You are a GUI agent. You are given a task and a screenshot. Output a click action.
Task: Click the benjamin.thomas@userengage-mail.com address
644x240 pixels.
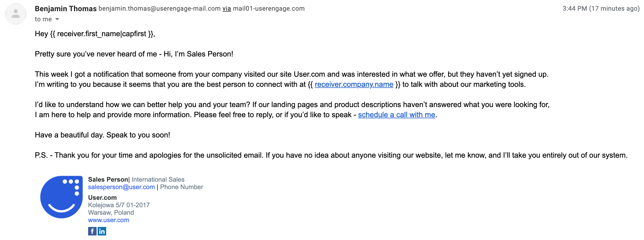click(x=160, y=9)
